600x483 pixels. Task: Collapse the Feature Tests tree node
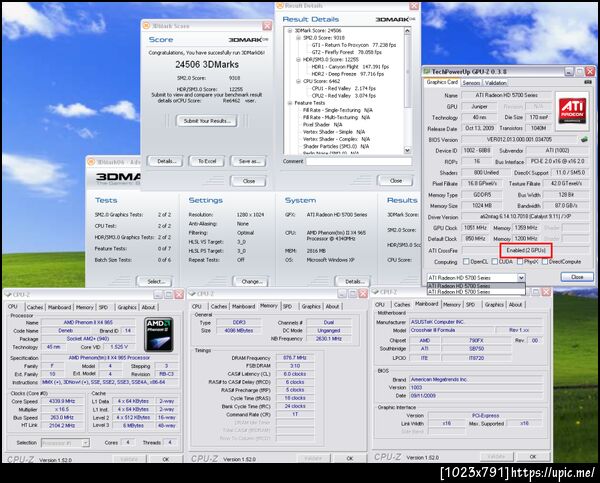[290, 103]
